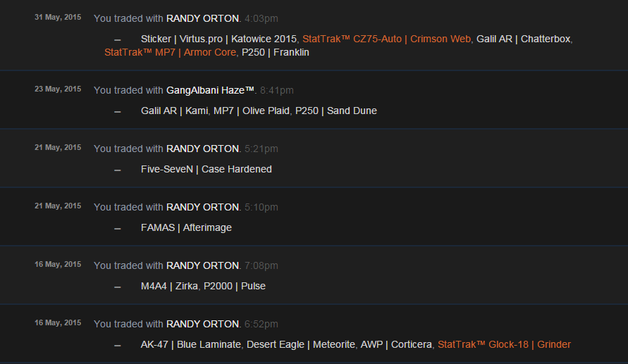Click AWP | Corticera item
Screen dimensions: 628x364
pyautogui.click(x=395, y=344)
